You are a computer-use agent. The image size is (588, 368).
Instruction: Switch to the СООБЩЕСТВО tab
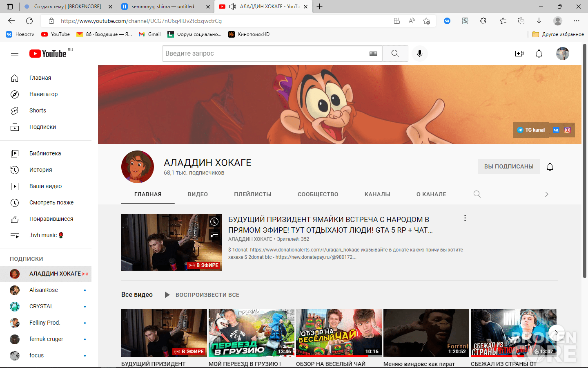(x=318, y=194)
